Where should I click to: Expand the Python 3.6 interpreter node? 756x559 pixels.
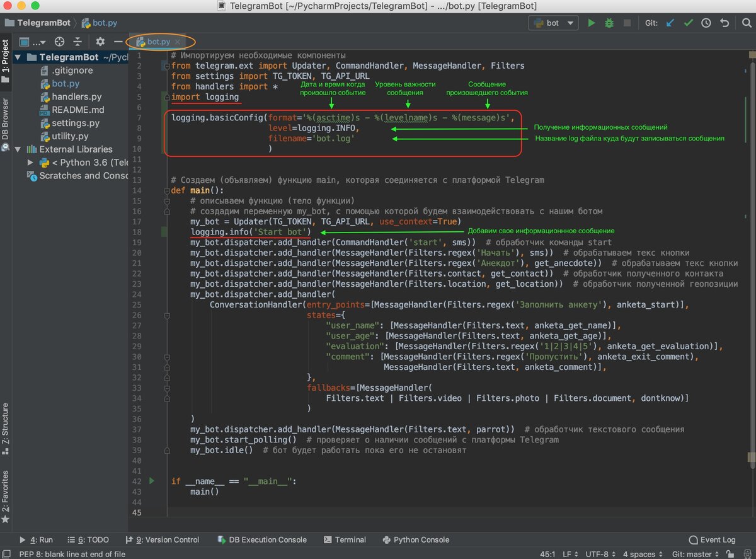tap(30, 163)
